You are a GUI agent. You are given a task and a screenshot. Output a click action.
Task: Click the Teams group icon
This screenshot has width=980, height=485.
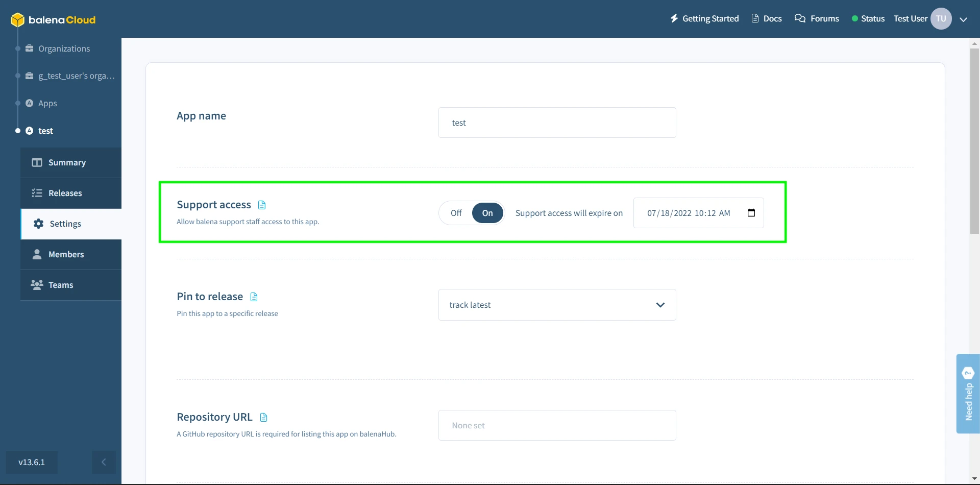pyautogui.click(x=36, y=285)
